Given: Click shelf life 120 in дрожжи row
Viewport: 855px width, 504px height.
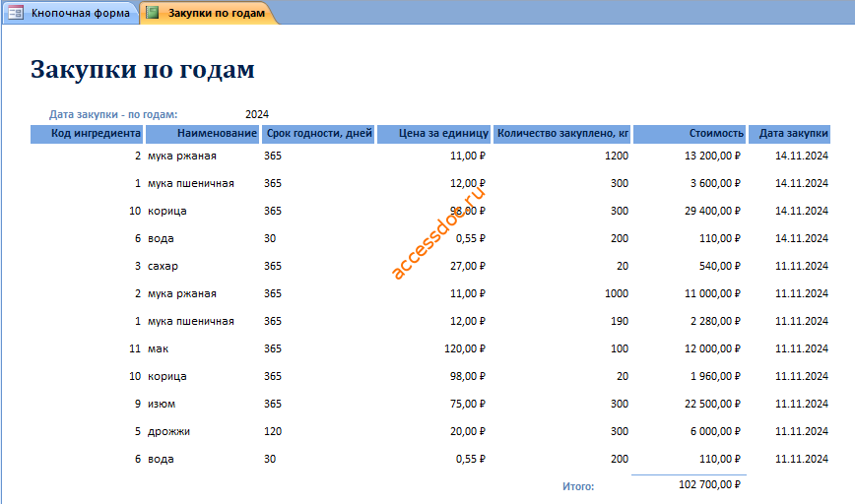Looking at the screenshot, I should tap(273, 431).
